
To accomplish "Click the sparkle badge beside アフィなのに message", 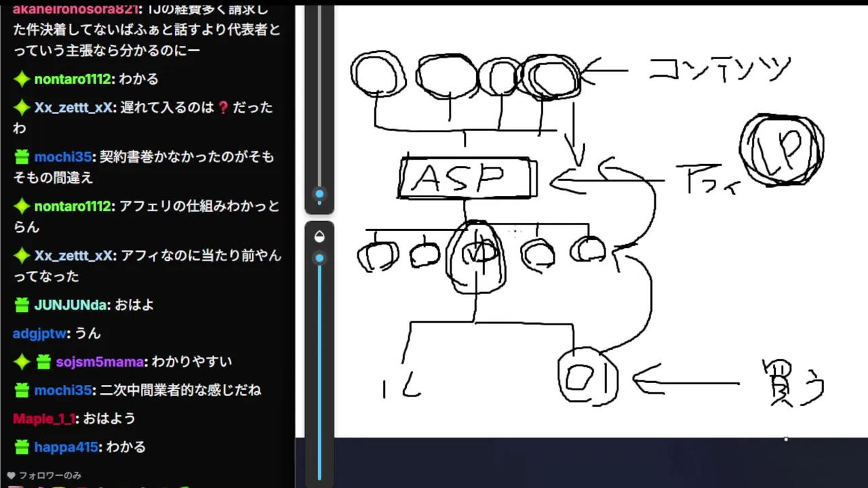I will pyautogui.click(x=22, y=256).
